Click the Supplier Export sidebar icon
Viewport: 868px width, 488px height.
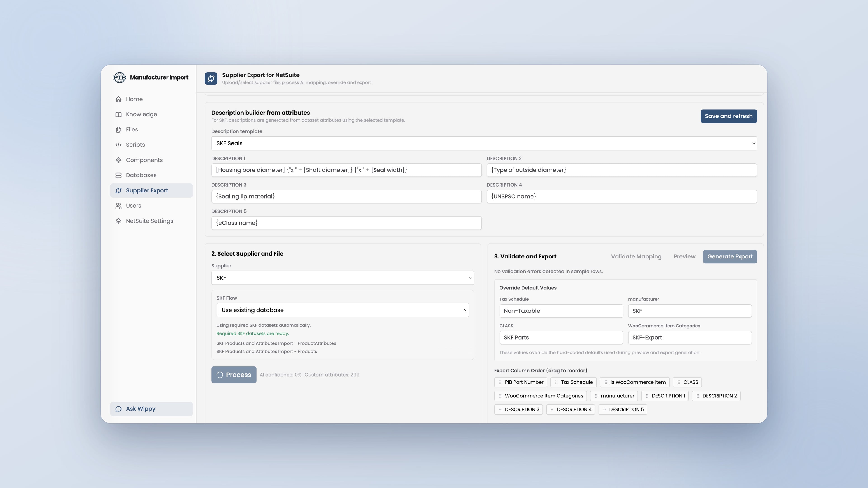pos(118,191)
